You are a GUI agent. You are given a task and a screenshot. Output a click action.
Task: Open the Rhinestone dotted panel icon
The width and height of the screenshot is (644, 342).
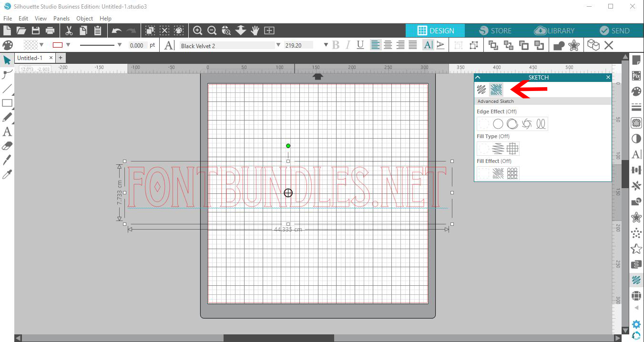point(636,233)
